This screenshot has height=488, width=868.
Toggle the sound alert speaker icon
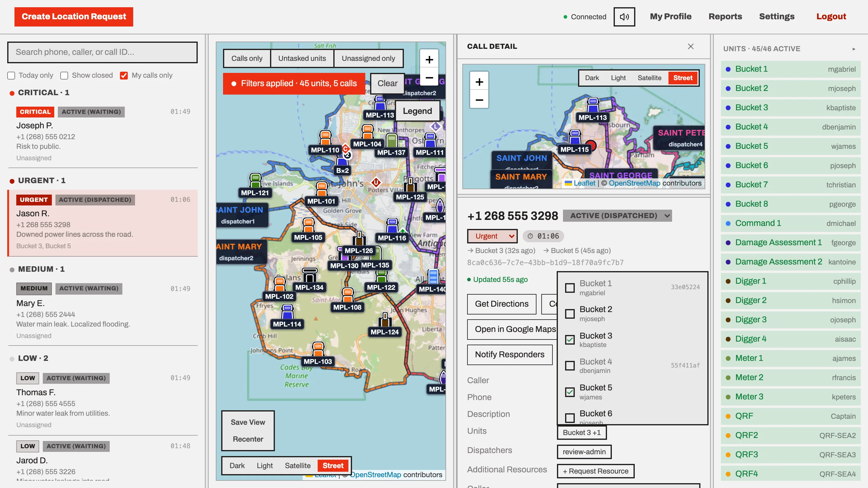624,17
